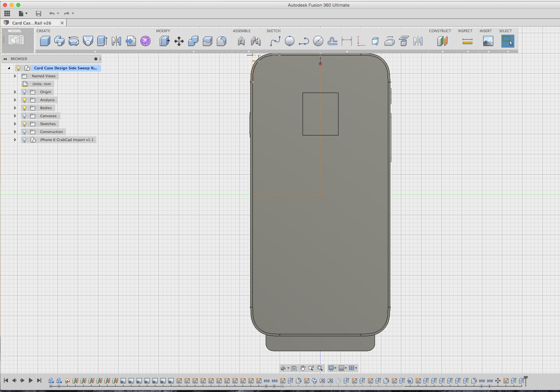
Task: Select the Card Case Design Side Sweep component
Action: [x=65, y=68]
